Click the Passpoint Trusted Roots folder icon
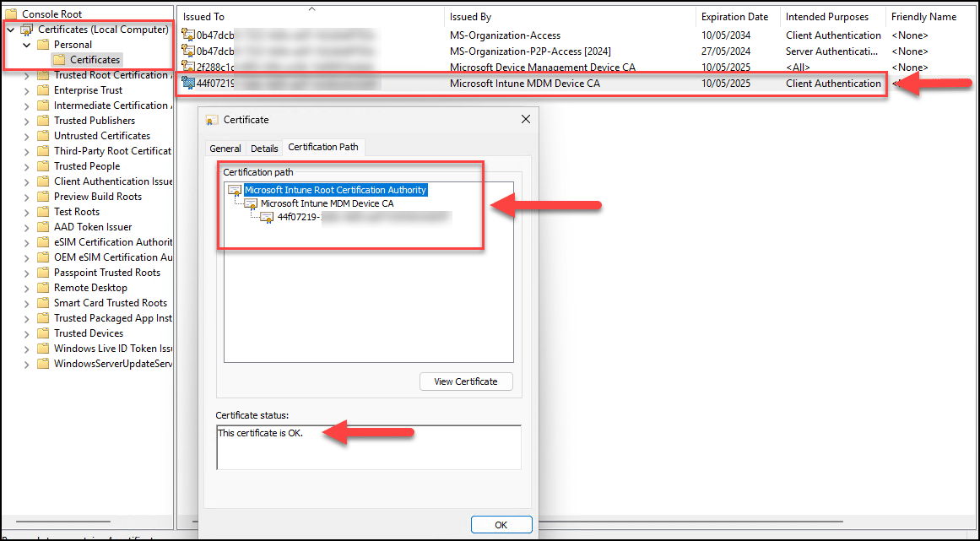This screenshot has width=980, height=541. 43,273
